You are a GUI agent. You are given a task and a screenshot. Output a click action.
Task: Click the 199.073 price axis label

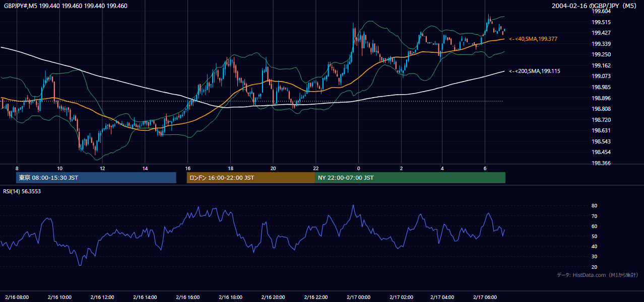point(601,76)
